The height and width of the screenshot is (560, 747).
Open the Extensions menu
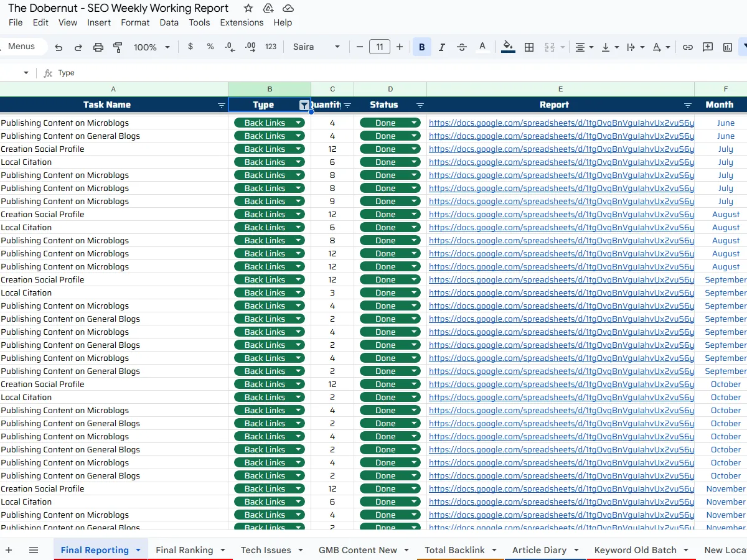tap(242, 22)
